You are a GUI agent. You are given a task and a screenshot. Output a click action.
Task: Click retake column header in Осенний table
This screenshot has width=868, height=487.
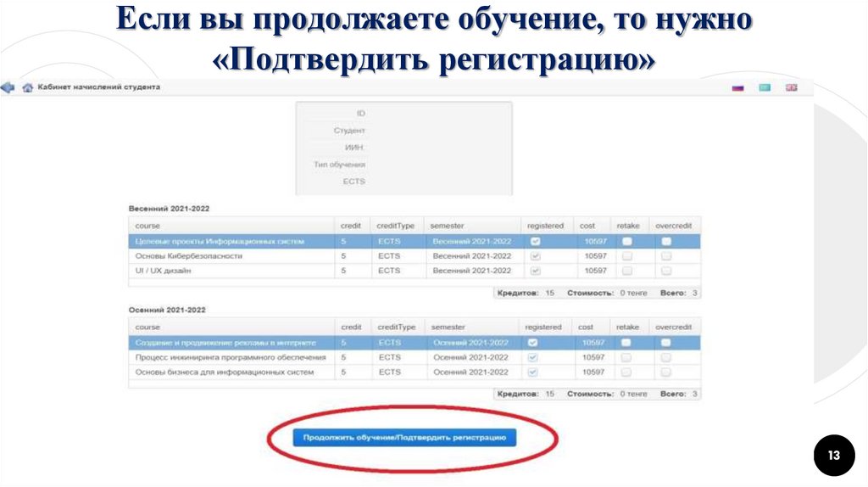[x=628, y=327]
